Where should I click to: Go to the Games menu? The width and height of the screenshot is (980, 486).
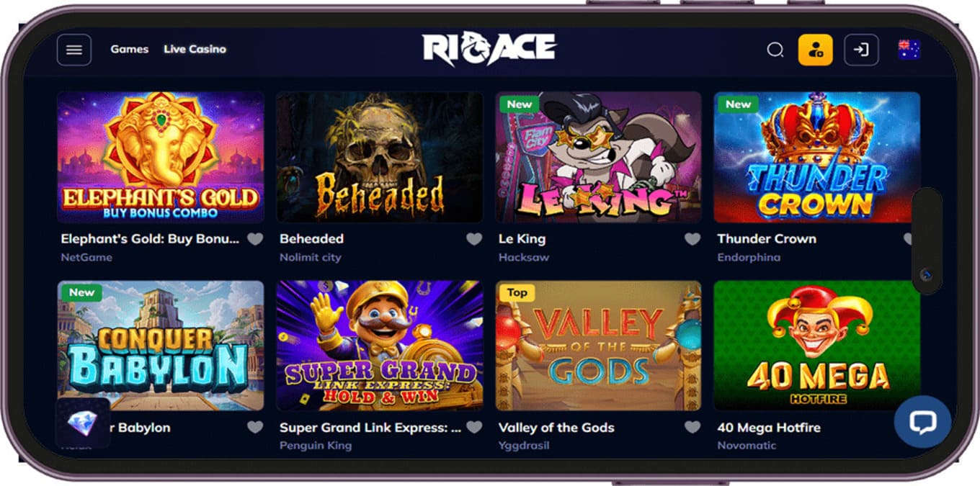(x=130, y=49)
